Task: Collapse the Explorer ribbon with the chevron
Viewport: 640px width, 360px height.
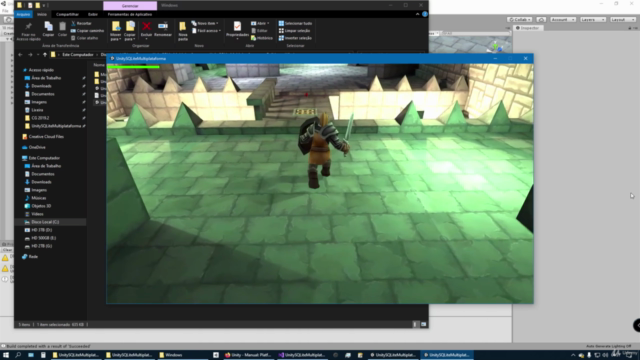Action: pyautogui.click(x=418, y=14)
